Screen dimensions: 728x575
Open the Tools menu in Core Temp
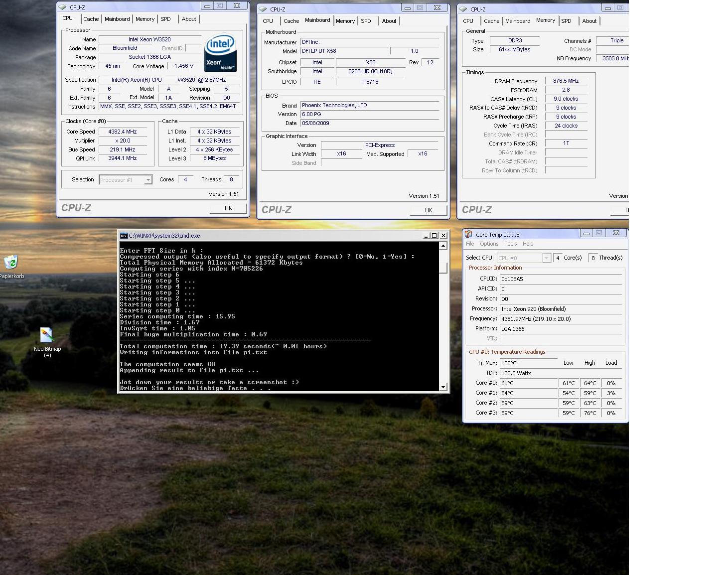511,244
